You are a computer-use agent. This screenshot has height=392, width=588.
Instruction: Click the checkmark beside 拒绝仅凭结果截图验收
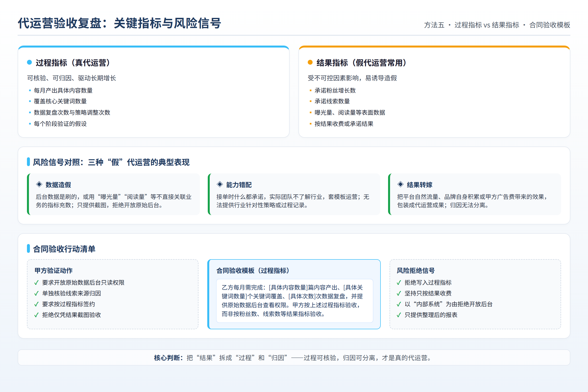[x=37, y=315]
